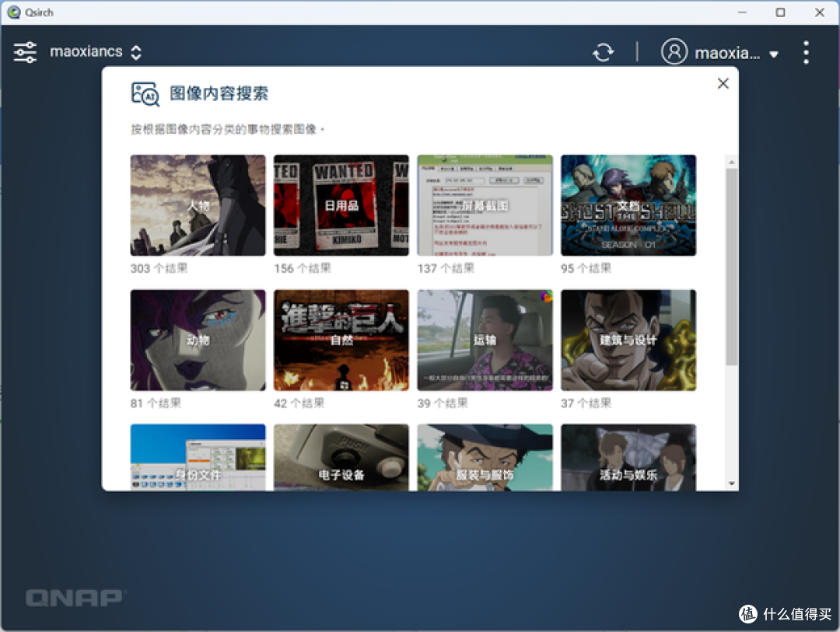Click the dialog vertical scrollbar thumb
This screenshot has height=632, width=840.
click(731, 267)
